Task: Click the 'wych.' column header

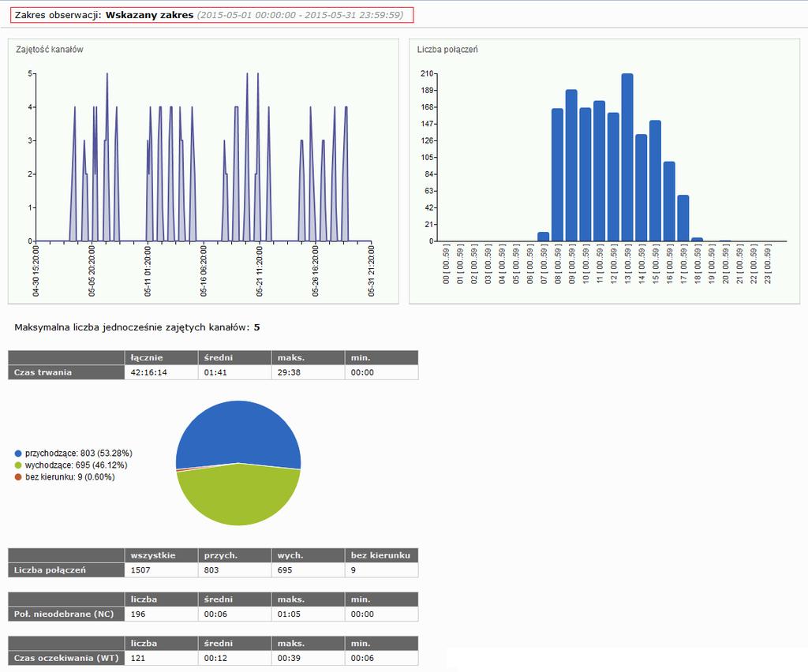Action: coord(309,555)
